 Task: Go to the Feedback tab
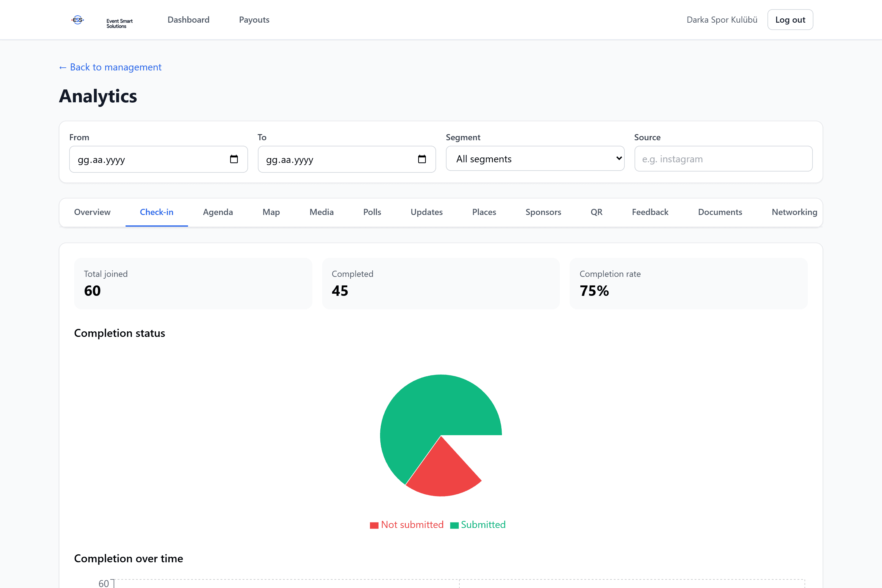pos(650,212)
